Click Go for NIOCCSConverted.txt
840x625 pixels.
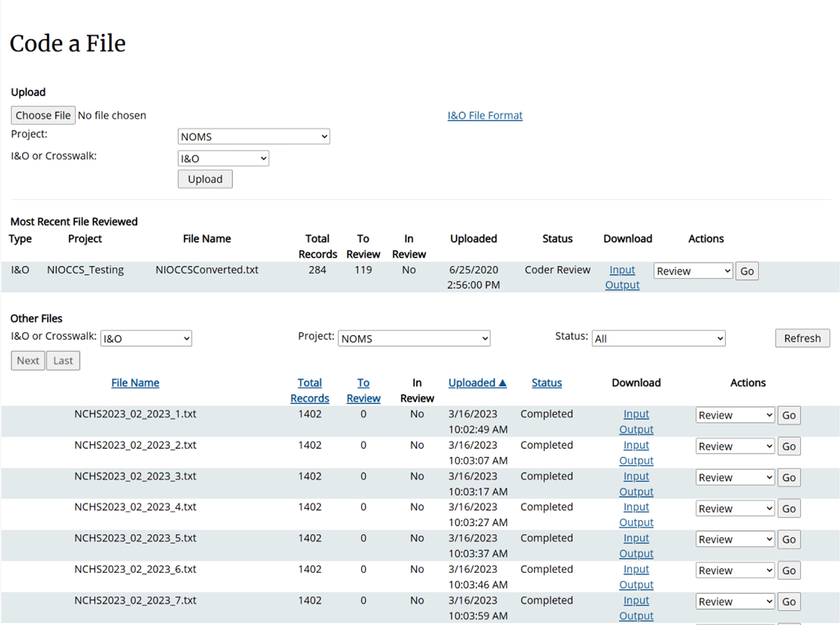click(747, 271)
